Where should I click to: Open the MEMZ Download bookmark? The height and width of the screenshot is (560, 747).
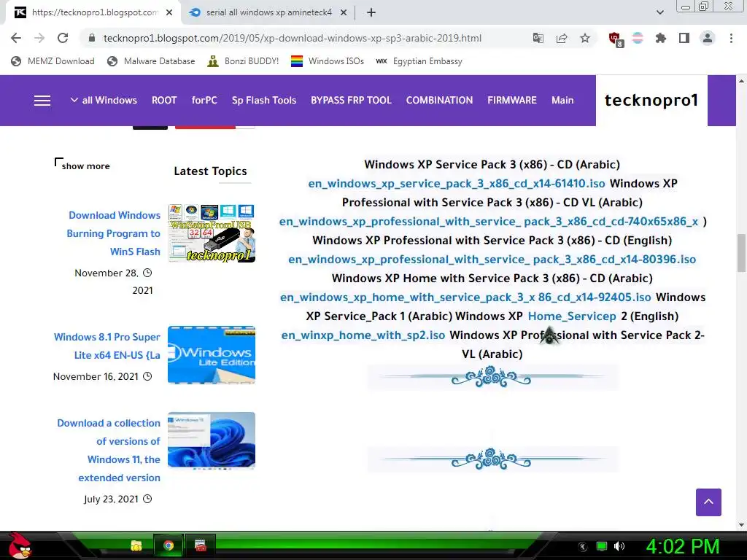53,61
